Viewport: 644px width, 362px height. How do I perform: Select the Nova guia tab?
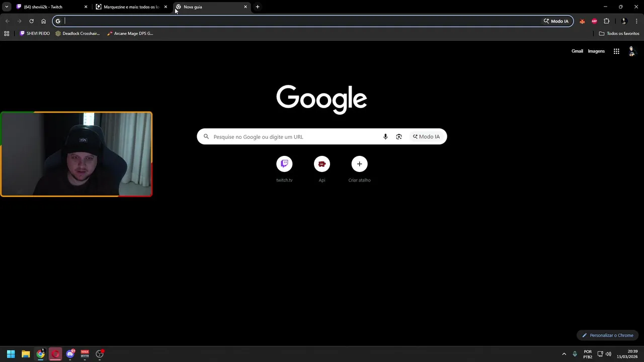(x=210, y=7)
